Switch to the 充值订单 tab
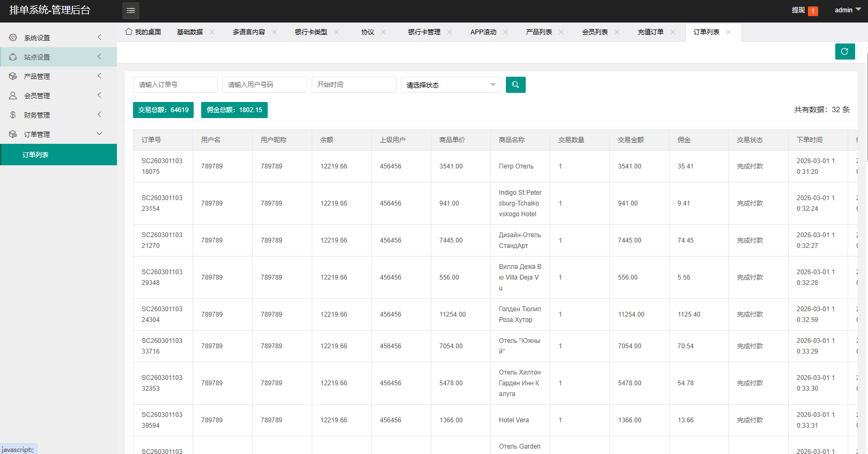This screenshot has height=454, width=868. point(651,32)
